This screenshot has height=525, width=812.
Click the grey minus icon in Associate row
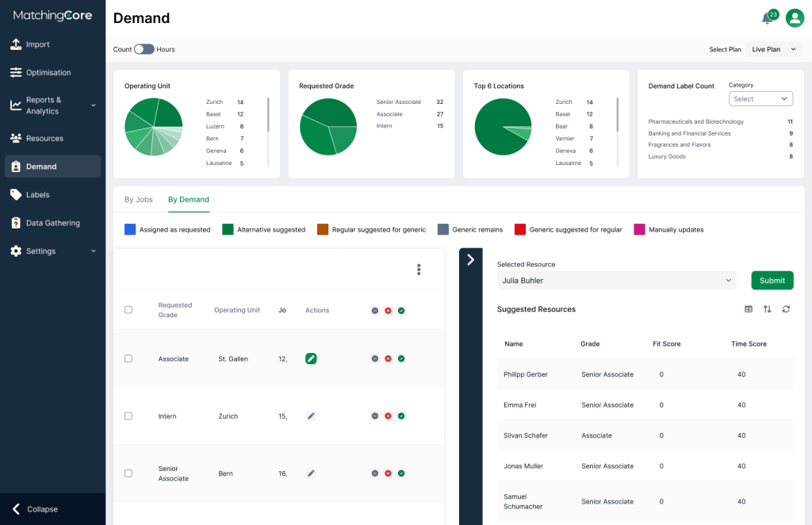point(375,358)
